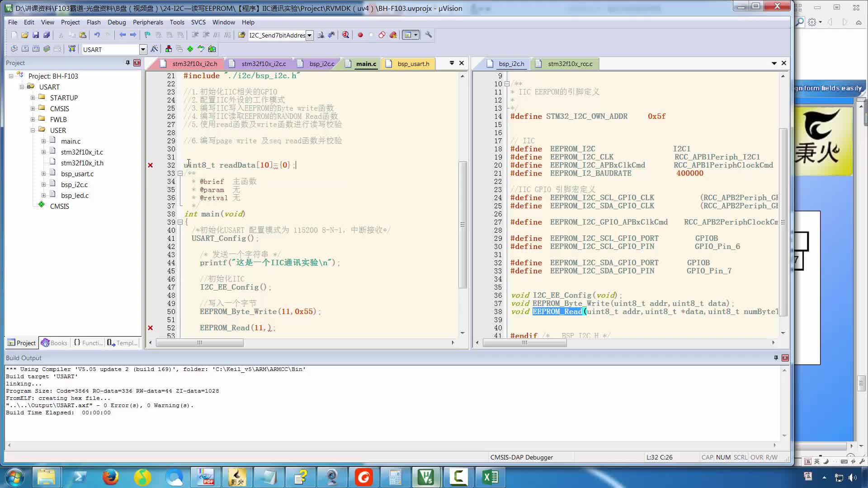Open Manage Project Items icon

pos(169,49)
